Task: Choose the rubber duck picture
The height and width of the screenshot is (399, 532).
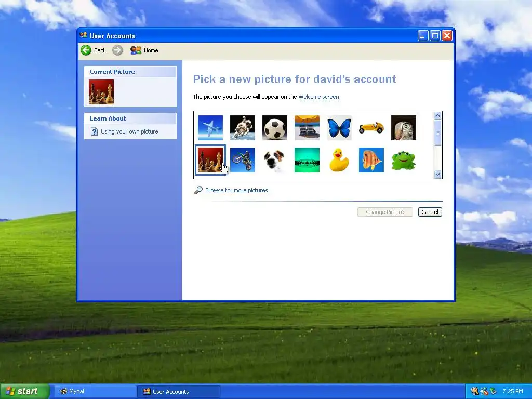Action: pyautogui.click(x=339, y=160)
